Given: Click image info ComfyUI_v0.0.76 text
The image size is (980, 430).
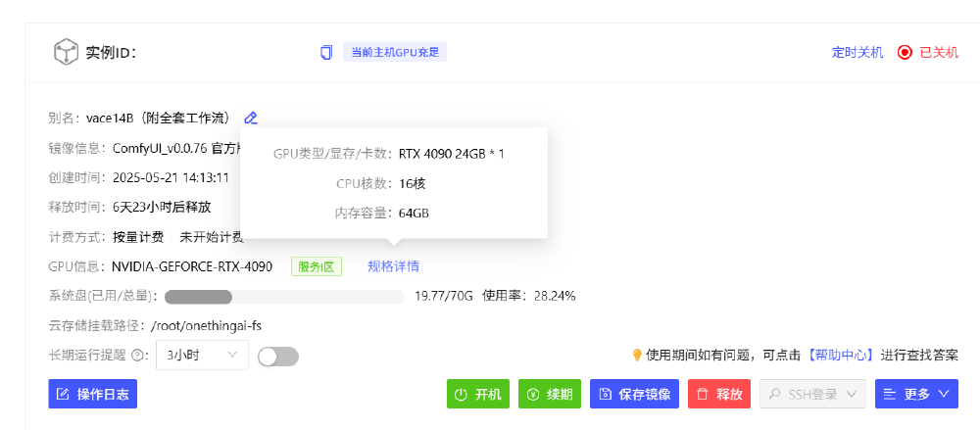Looking at the screenshot, I should pyautogui.click(x=161, y=148).
